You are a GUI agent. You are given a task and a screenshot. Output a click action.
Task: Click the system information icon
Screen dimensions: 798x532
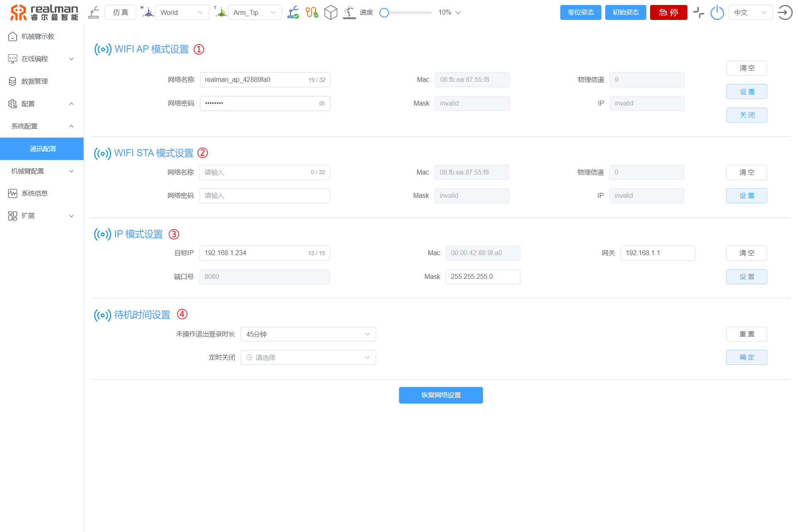pyautogui.click(x=12, y=193)
